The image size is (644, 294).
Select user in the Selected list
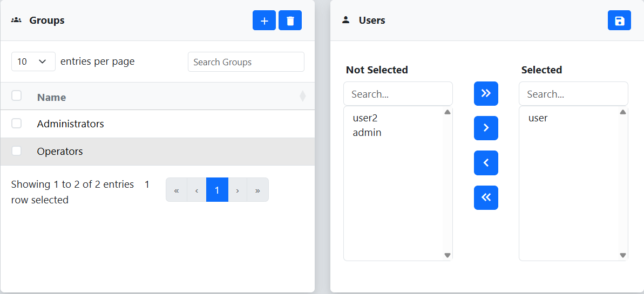pyautogui.click(x=538, y=118)
